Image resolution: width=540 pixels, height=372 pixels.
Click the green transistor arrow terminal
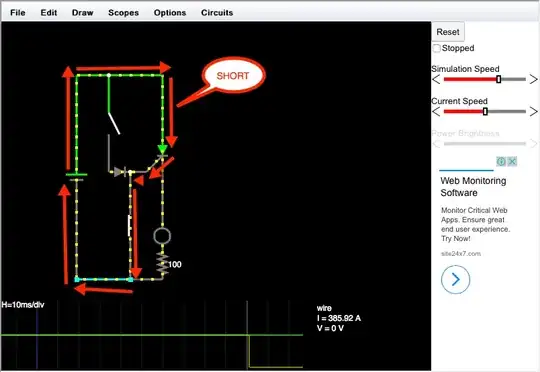coord(162,149)
